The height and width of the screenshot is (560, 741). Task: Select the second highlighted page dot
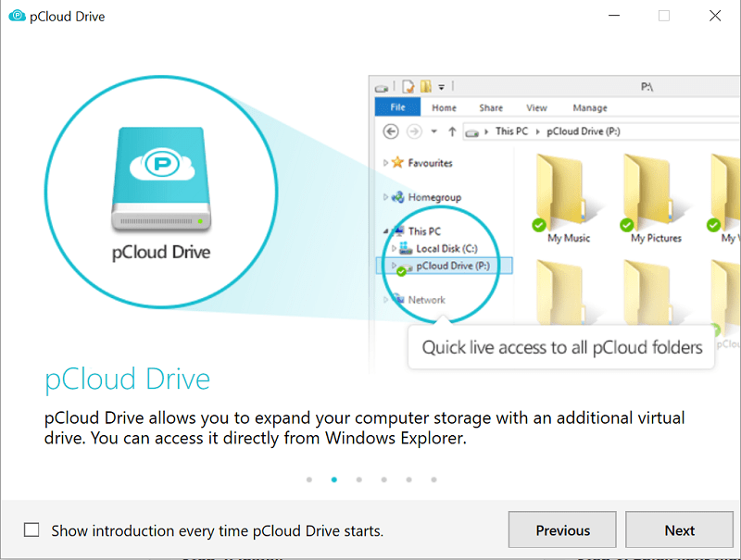(x=334, y=479)
